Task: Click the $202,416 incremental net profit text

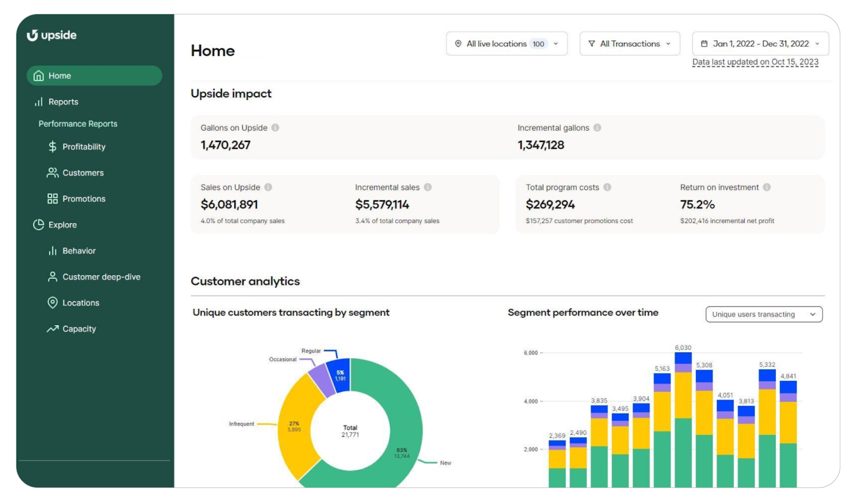Action: click(x=727, y=221)
